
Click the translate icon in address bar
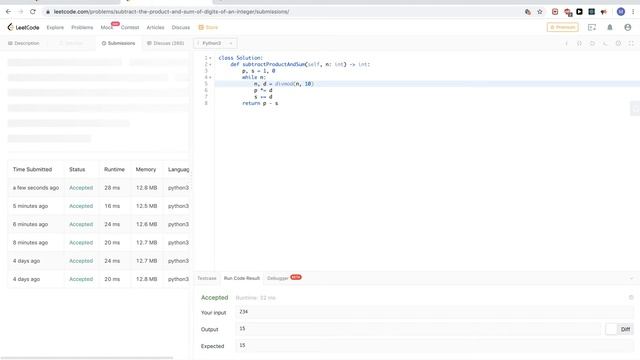tap(528, 12)
